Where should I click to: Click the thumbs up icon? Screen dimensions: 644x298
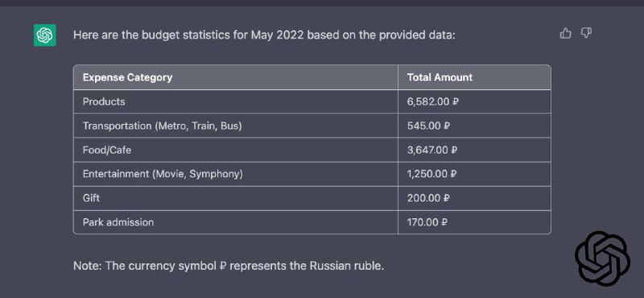[566, 33]
